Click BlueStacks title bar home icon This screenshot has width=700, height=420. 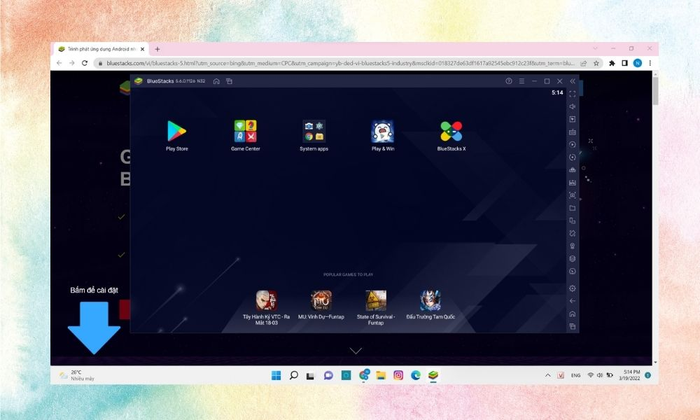click(x=217, y=81)
